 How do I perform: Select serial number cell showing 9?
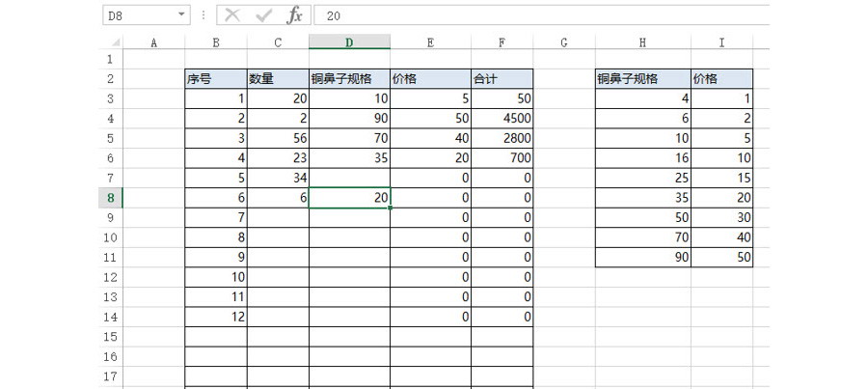pyautogui.click(x=216, y=257)
